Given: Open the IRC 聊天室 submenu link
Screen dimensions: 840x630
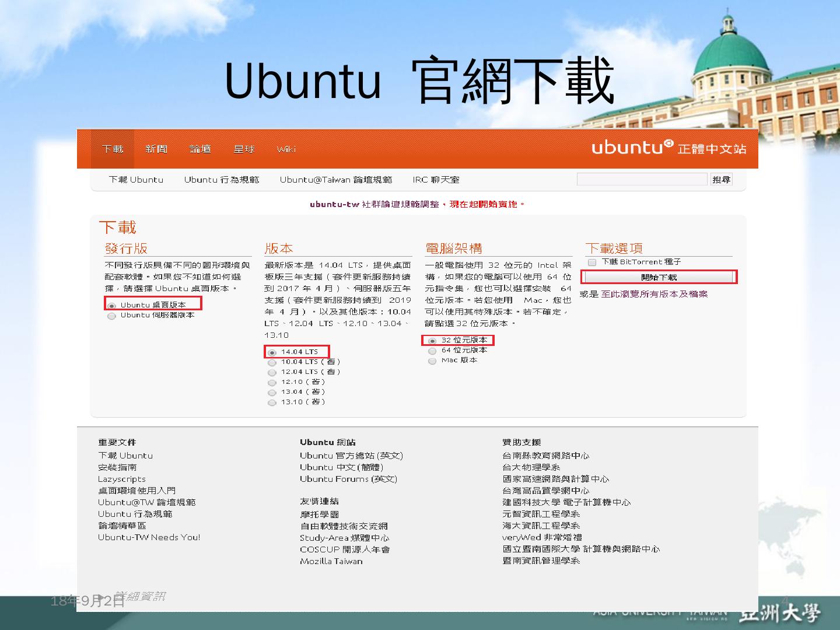Looking at the screenshot, I should click(x=436, y=180).
